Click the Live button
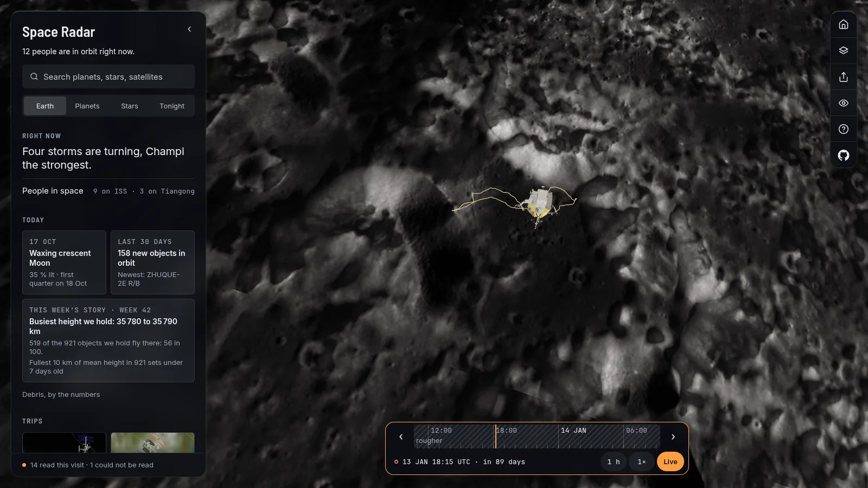 click(671, 461)
